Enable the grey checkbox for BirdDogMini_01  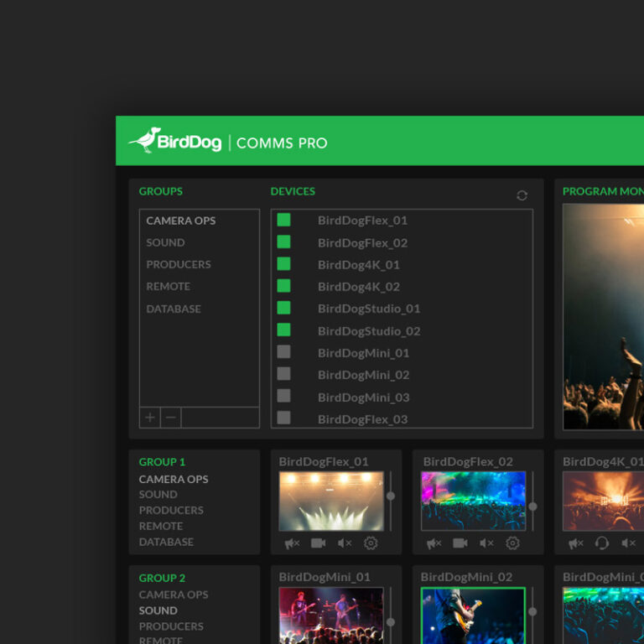[284, 352]
